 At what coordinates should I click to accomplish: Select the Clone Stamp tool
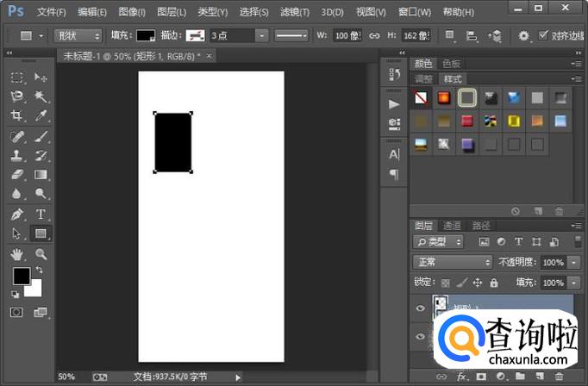click(16, 156)
